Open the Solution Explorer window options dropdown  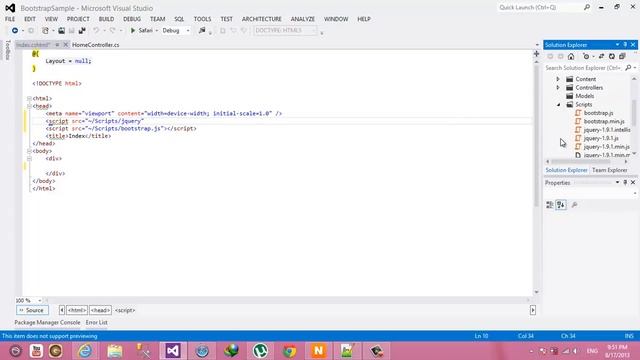tap(617, 45)
